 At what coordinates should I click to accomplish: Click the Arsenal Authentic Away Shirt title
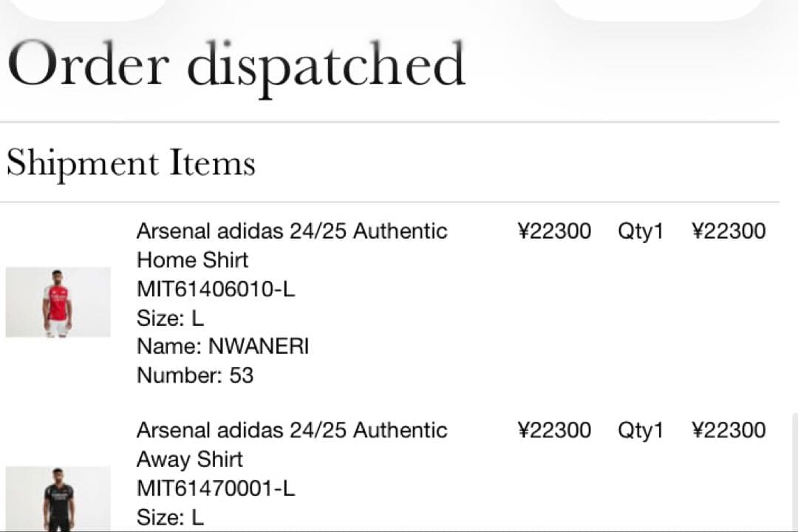[x=292, y=444]
